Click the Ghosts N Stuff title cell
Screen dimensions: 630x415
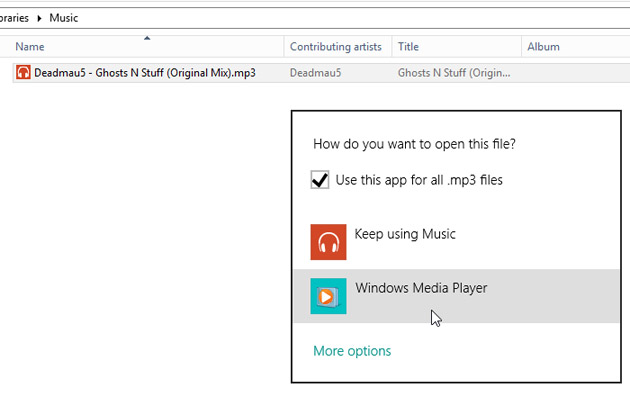[454, 73]
